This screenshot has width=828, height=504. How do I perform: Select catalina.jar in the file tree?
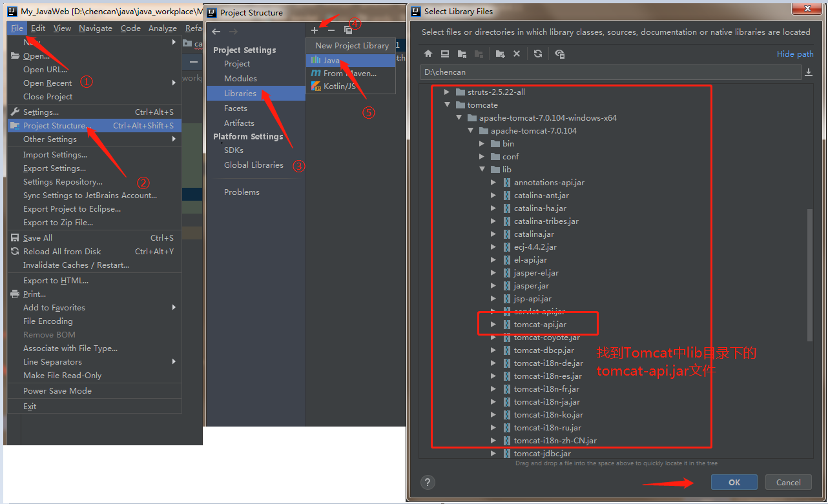534,234
